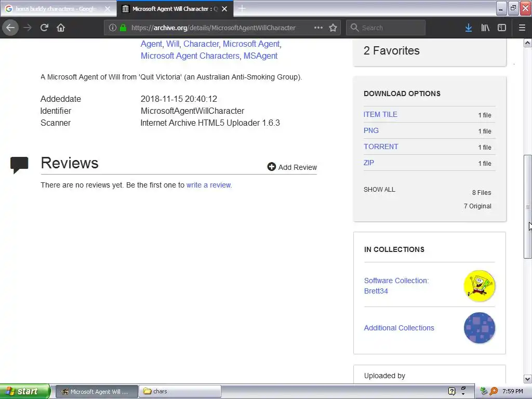Open page actions three-dot menu
Image resolution: width=532 pixels, height=399 pixels.
[318, 28]
